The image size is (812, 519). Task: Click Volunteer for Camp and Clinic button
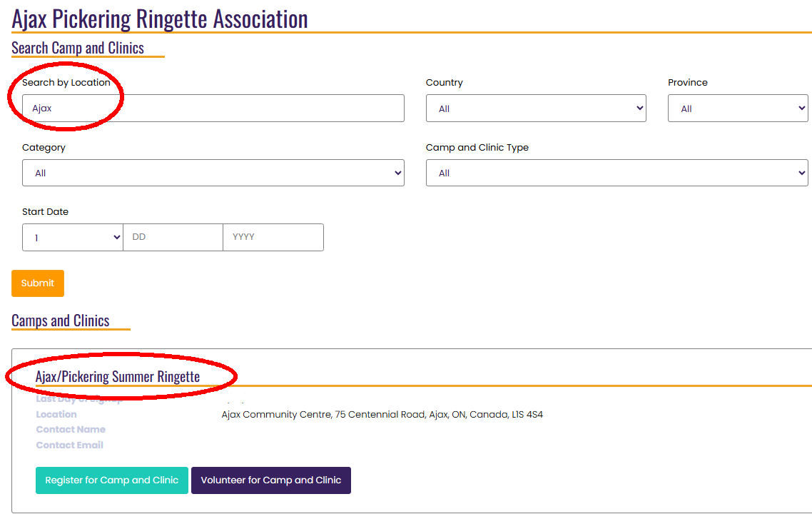tap(271, 480)
